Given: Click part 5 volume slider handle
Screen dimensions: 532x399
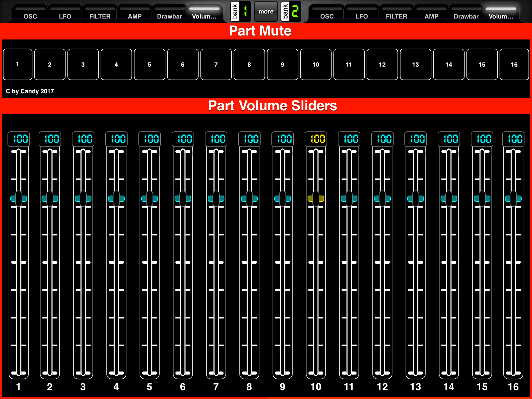Looking at the screenshot, I should pyautogui.click(x=150, y=199).
